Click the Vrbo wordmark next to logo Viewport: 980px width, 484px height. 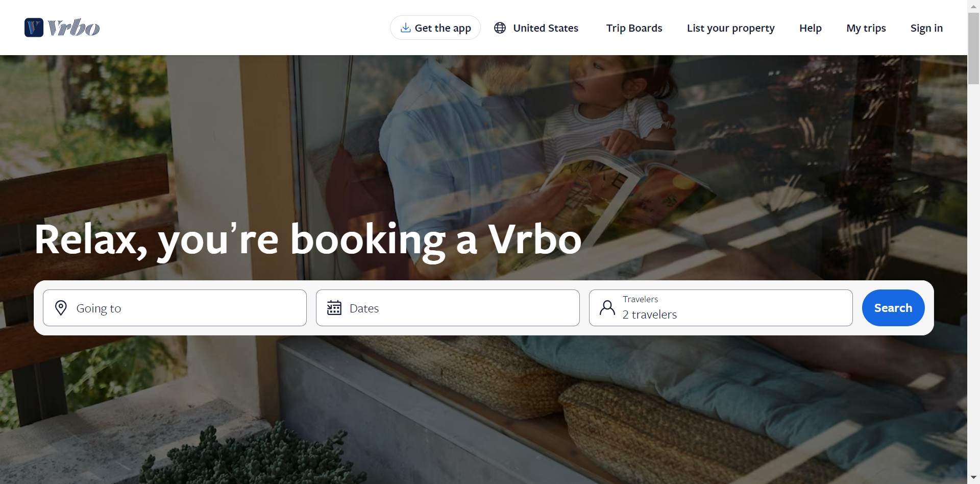pos(74,28)
